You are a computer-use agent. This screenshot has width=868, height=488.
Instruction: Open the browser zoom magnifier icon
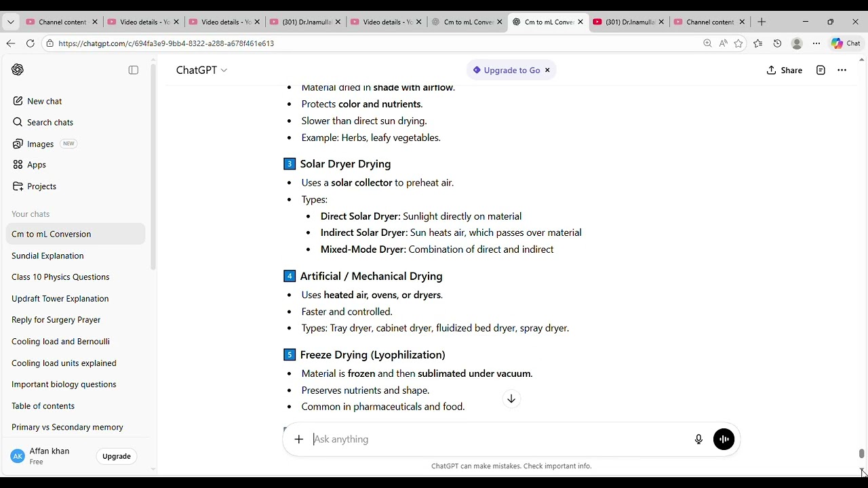[x=707, y=43]
